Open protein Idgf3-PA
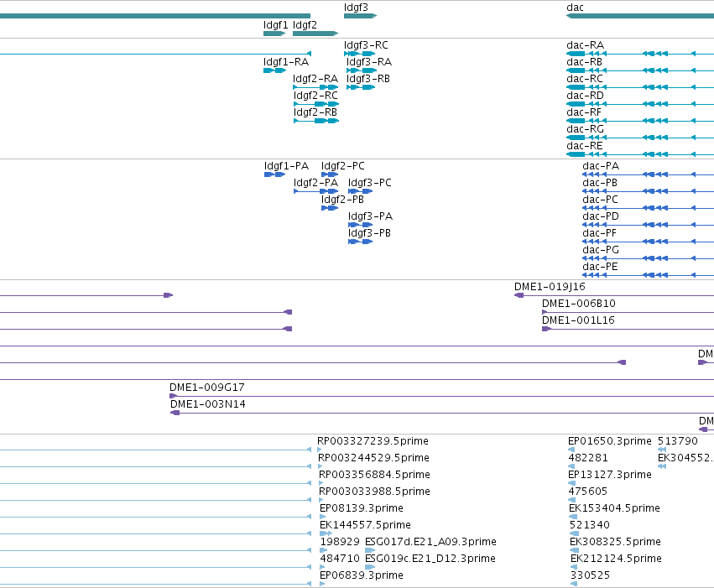 pos(370,216)
